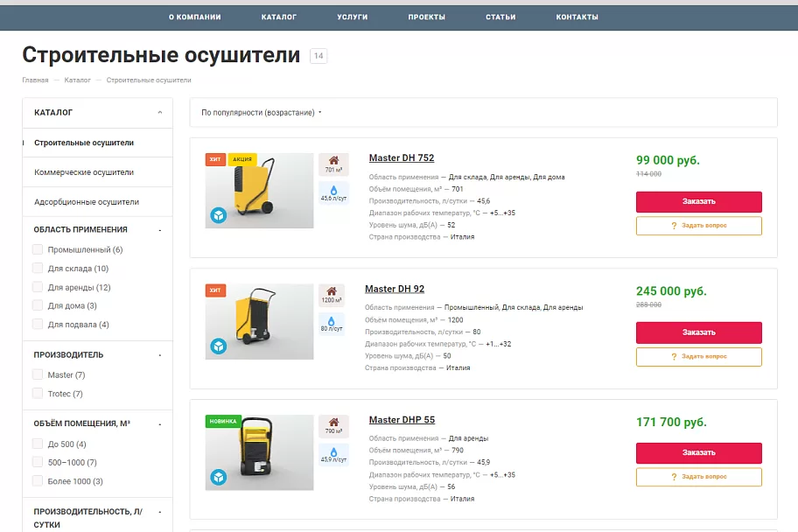Click the 99 000 руб. price text
798x532 pixels.
coord(668,160)
